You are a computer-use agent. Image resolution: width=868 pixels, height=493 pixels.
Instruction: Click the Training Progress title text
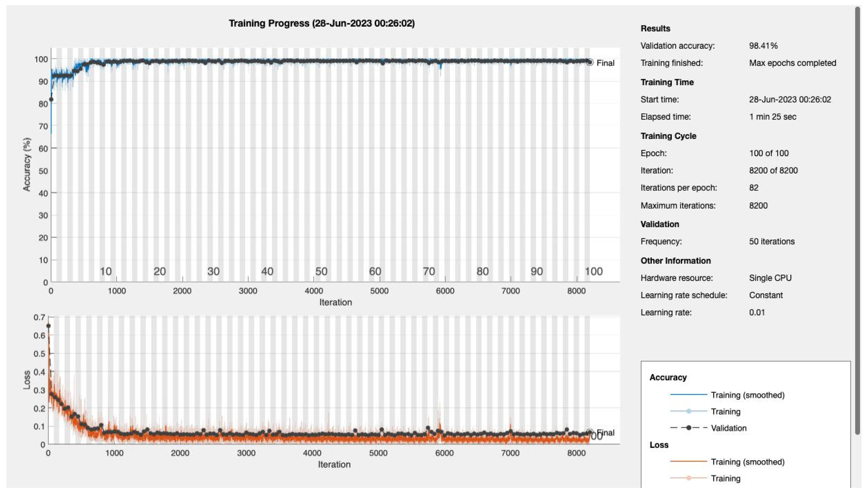(321, 23)
